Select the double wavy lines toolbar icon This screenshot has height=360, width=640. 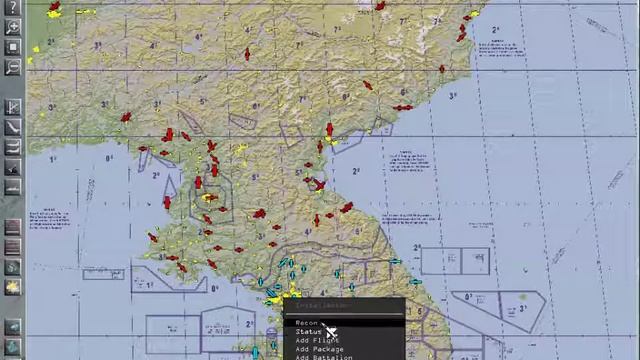[13, 147]
